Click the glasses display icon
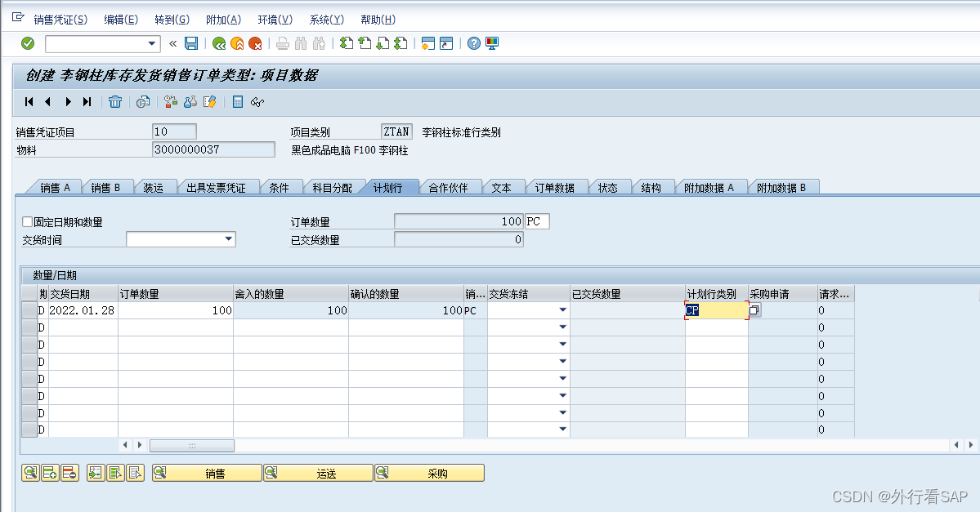Screen dimensions: 980x512 pos(257,102)
